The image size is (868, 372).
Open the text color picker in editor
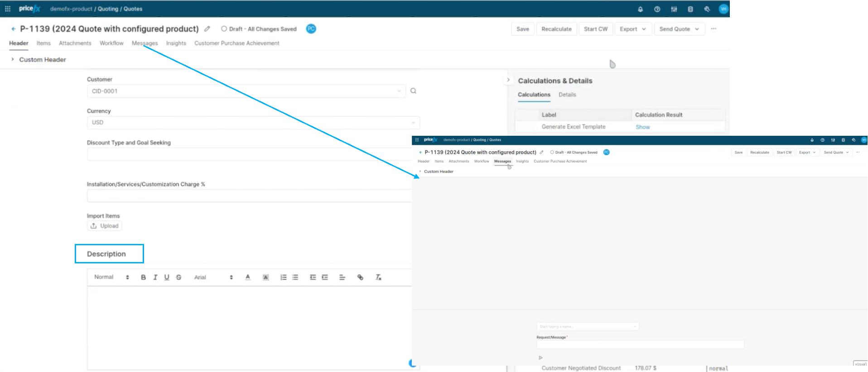[248, 277]
